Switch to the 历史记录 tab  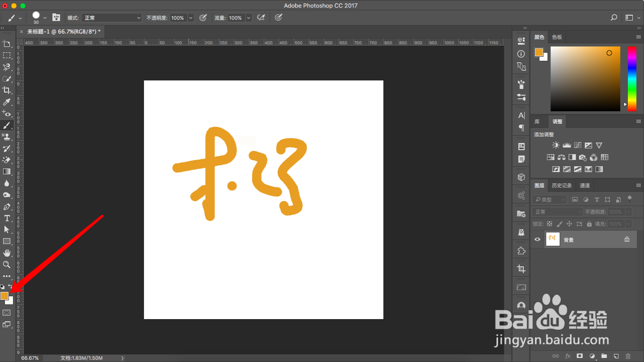tap(562, 185)
